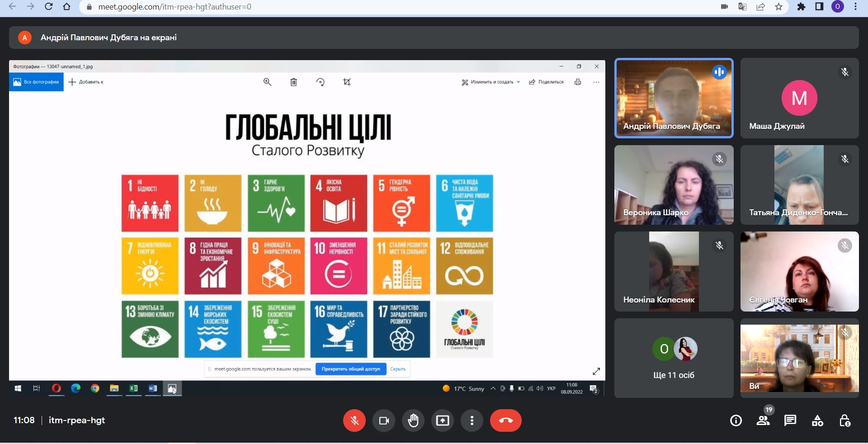Image resolution: width=868 pixels, height=444 pixels.
Task: Click the delete trash icon in Photos
Action: [294, 82]
